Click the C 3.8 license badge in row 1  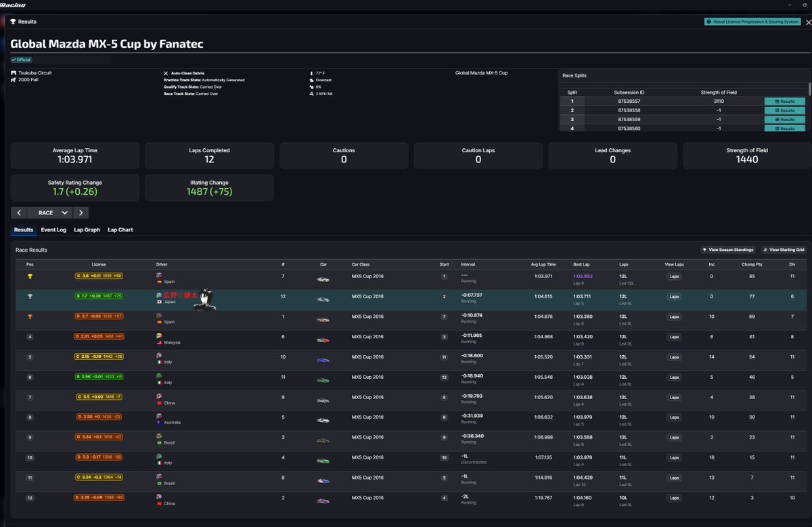point(99,276)
